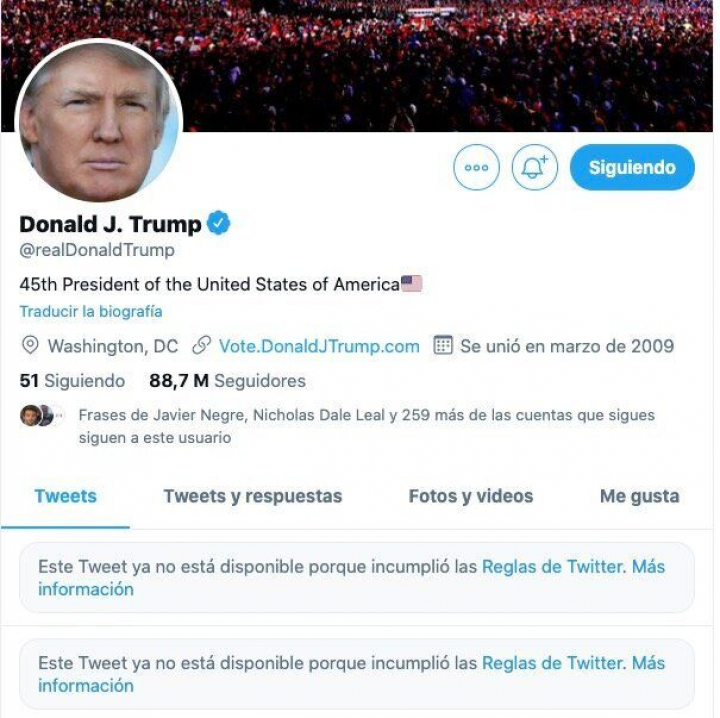The image size is (720, 718).
Task: Open the Fotos y videos tab
Action: pos(471,497)
